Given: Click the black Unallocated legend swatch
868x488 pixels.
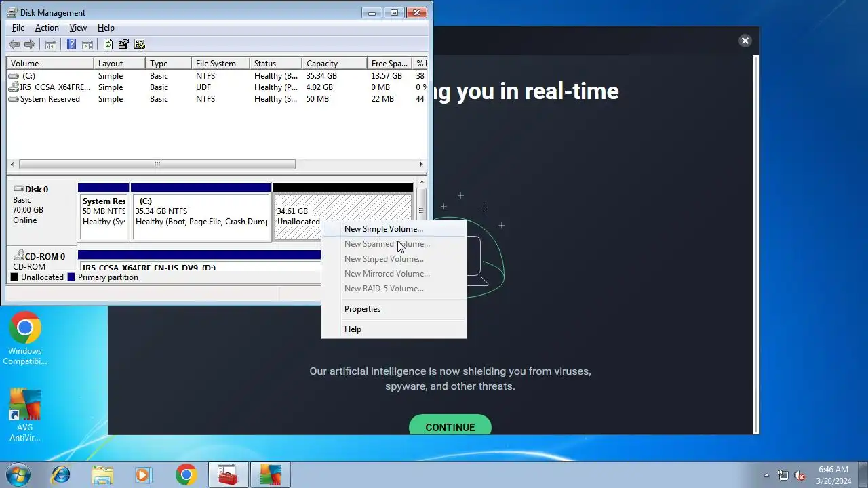Looking at the screenshot, I should pos(14,277).
